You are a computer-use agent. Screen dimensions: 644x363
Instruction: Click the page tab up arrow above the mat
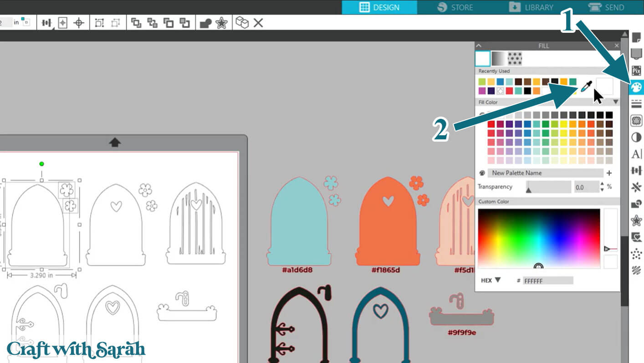(115, 143)
